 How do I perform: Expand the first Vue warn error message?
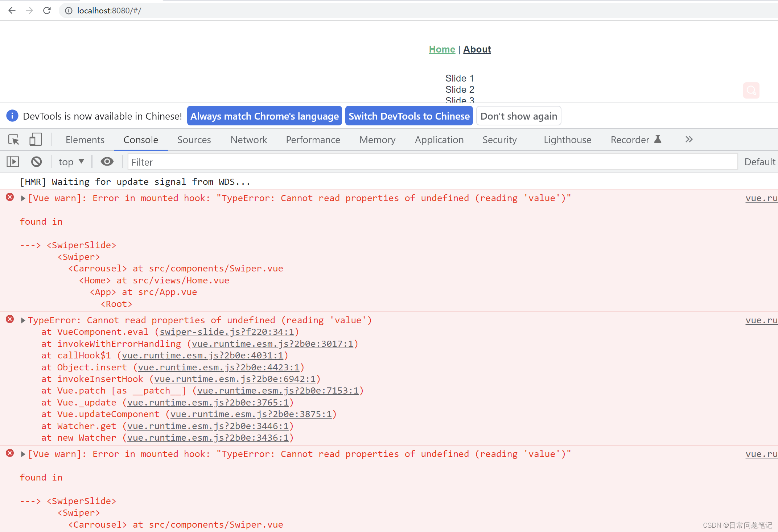(x=23, y=198)
